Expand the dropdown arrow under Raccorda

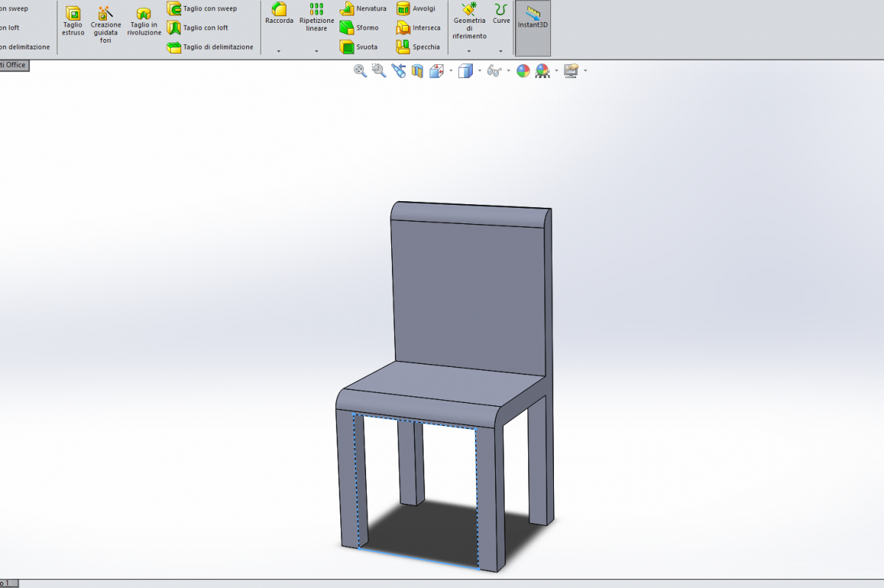[278, 52]
